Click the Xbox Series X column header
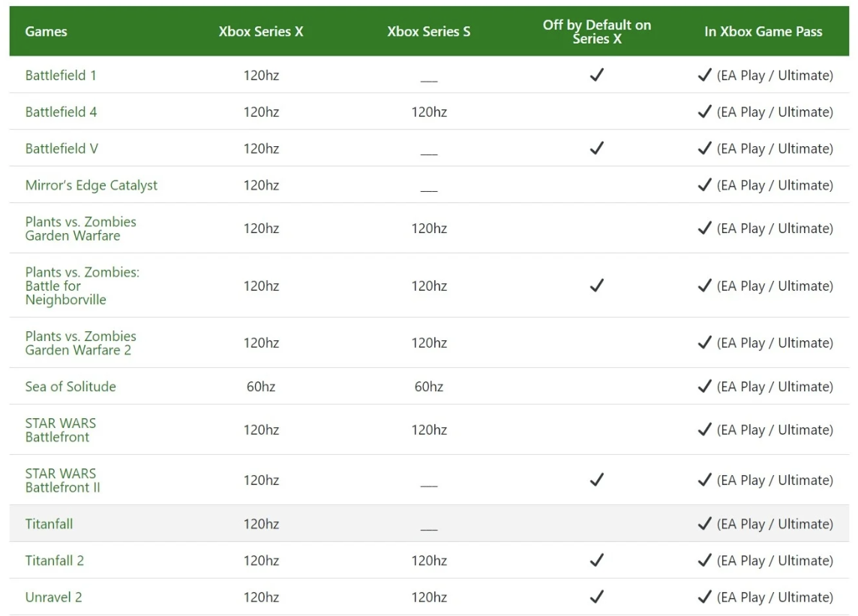The width and height of the screenshot is (858, 616). point(261,31)
